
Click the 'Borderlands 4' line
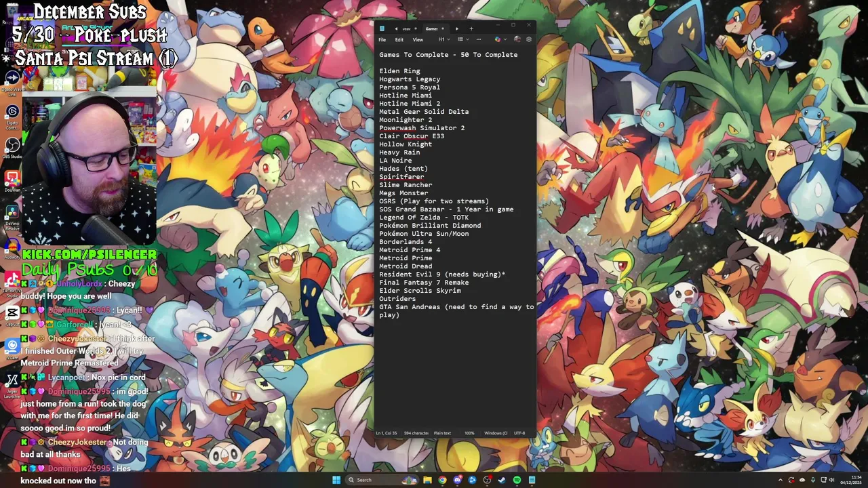[x=406, y=242]
